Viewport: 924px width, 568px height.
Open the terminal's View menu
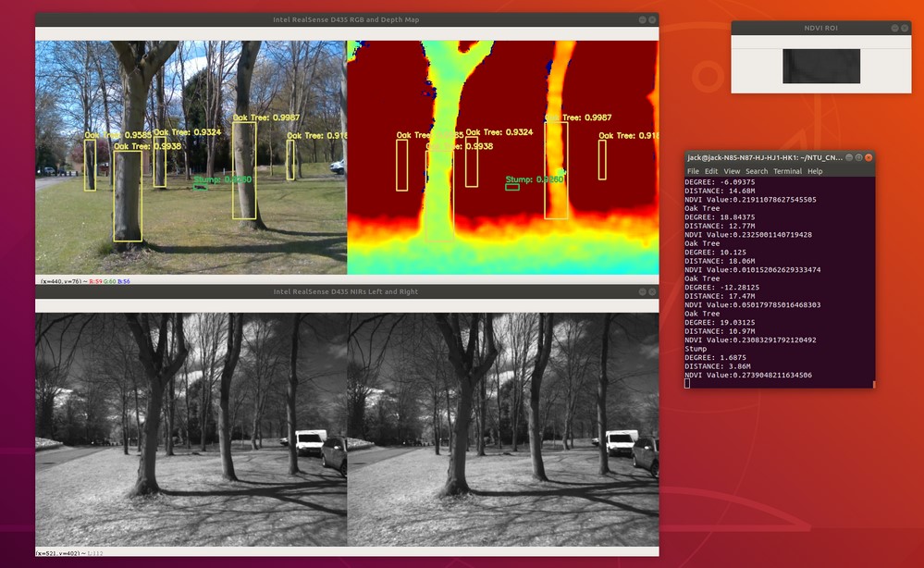732,171
